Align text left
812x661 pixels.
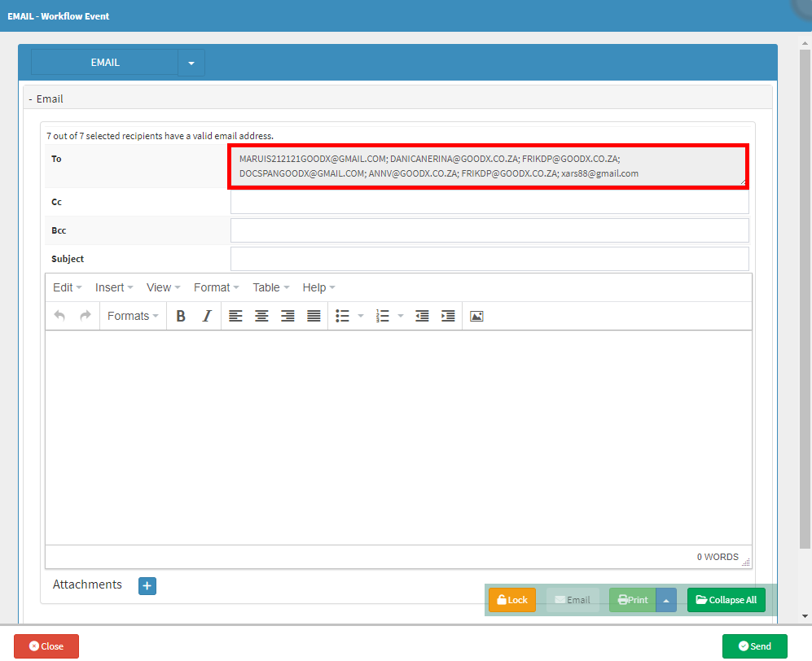click(235, 316)
